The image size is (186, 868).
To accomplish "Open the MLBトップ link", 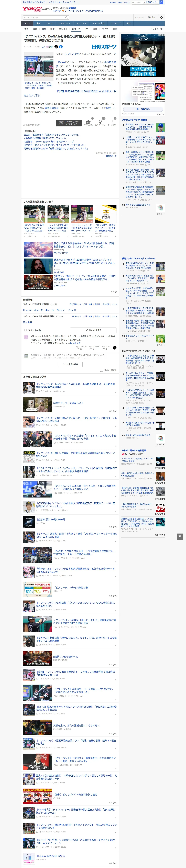I will click(77, 316).
